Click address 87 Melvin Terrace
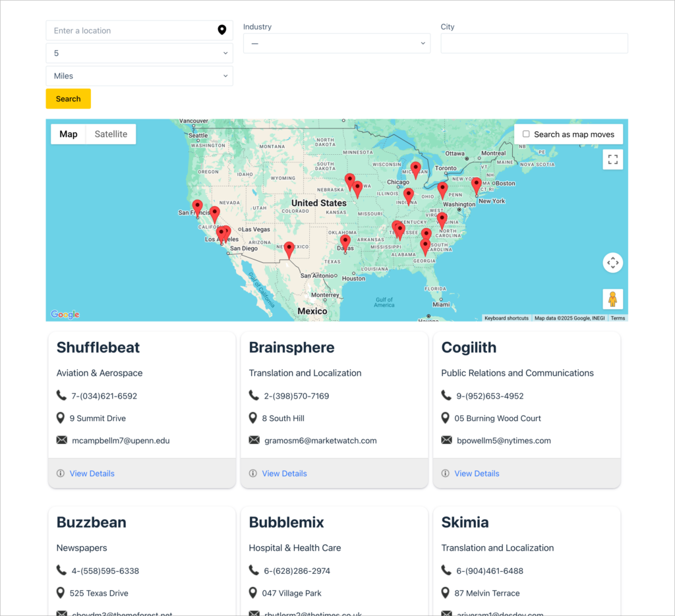 click(x=487, y=593)
